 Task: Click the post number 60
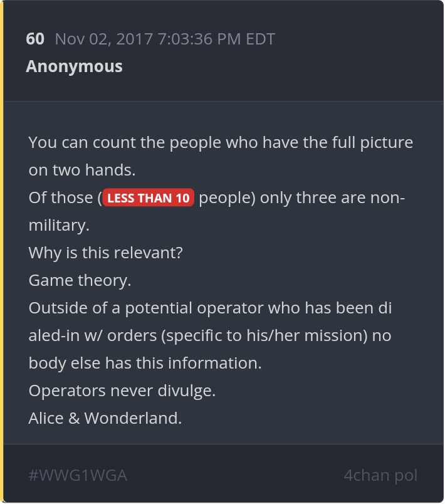tap(35, 39)
